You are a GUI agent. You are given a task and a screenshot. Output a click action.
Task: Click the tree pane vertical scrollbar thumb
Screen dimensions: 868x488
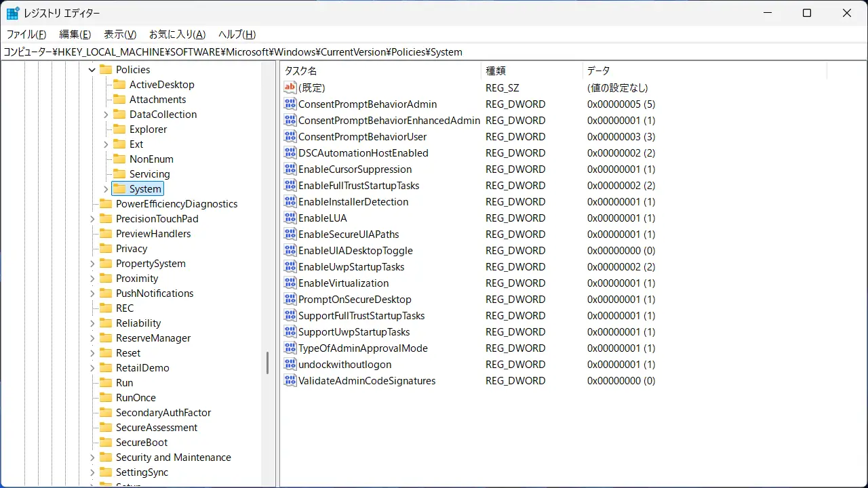[268, 362]
